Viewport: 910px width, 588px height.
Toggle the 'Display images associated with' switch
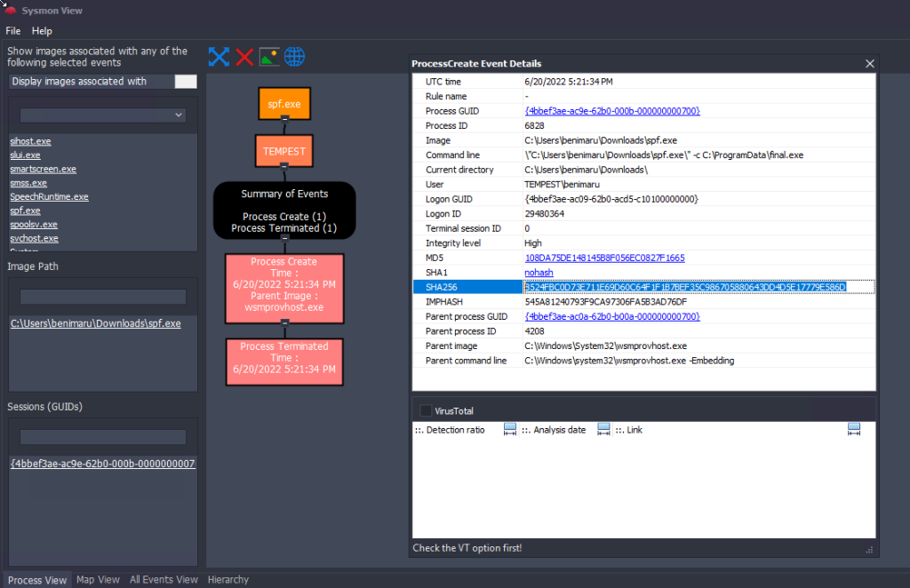point(186,82)
